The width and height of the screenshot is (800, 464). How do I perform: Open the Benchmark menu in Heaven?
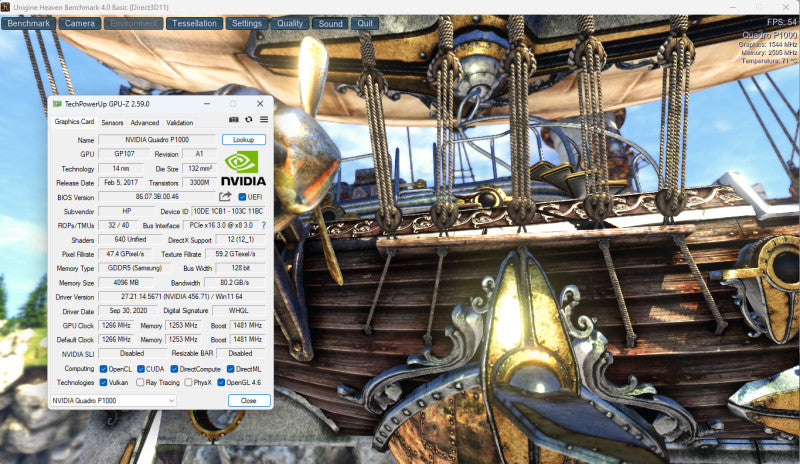[29, 23]
